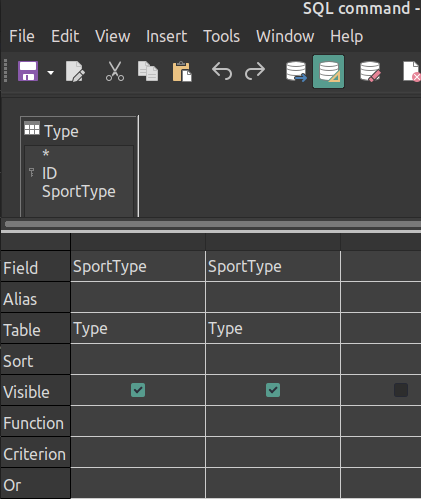Screen dimensions: 421x499
Task: Open the File menu
Action: point(22,36)
